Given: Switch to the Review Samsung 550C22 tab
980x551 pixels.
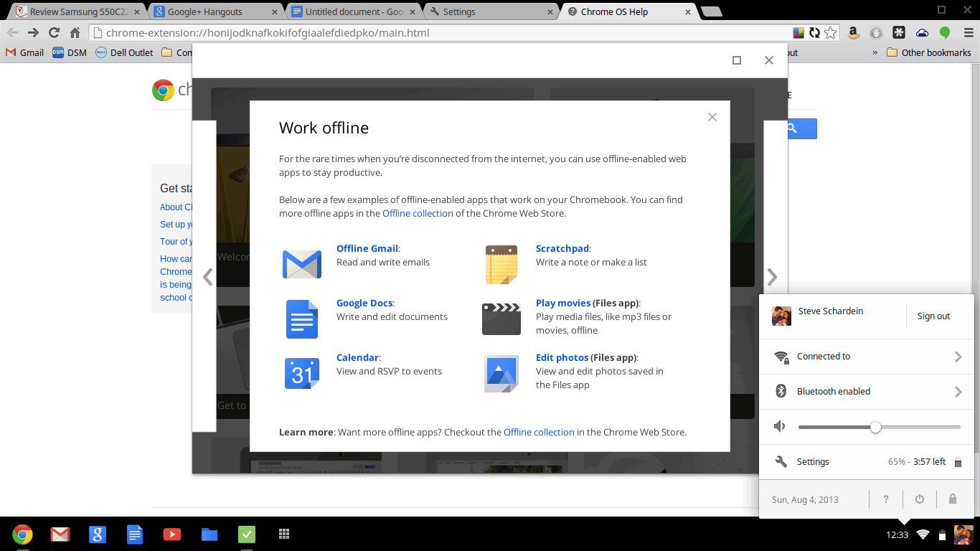Looking at the screenshot, I should [77, 11].
